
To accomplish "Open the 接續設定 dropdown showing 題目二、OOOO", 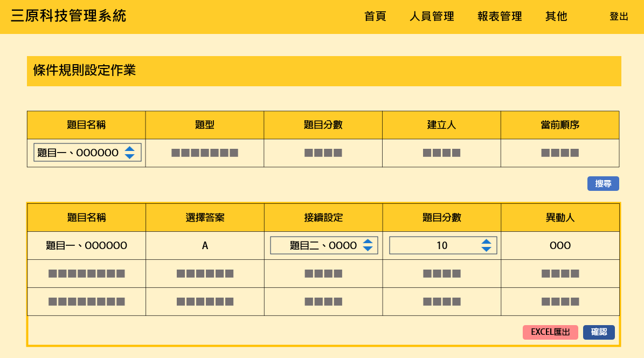I will click(323, 245).
